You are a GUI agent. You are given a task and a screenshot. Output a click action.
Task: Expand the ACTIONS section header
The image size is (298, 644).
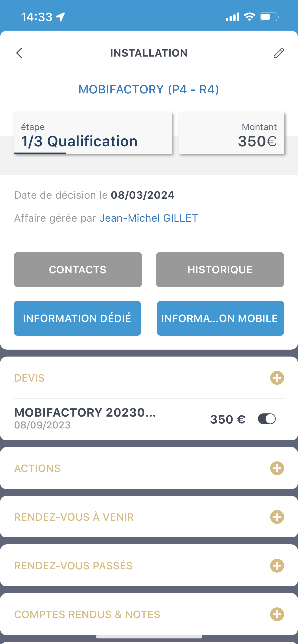(x=38, y=468)
